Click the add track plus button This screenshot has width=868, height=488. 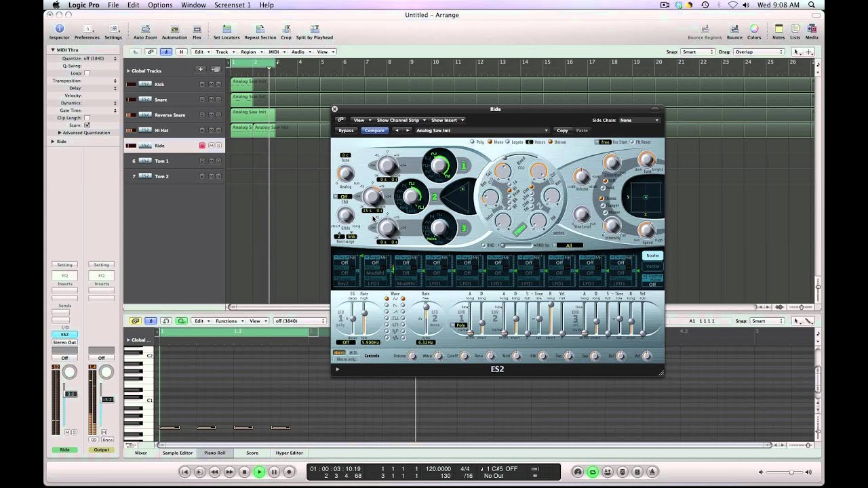[200, 69]
